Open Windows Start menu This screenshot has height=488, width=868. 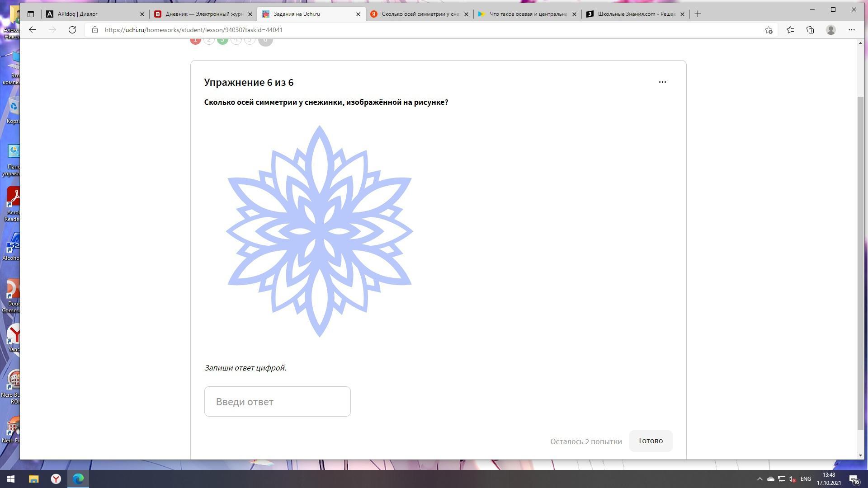(x=11, y=479)
